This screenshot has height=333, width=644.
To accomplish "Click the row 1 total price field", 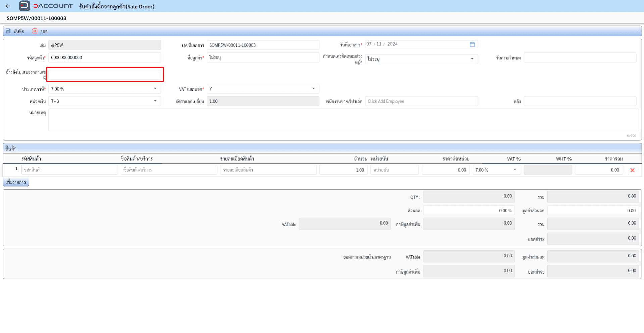I will point(599,170).
